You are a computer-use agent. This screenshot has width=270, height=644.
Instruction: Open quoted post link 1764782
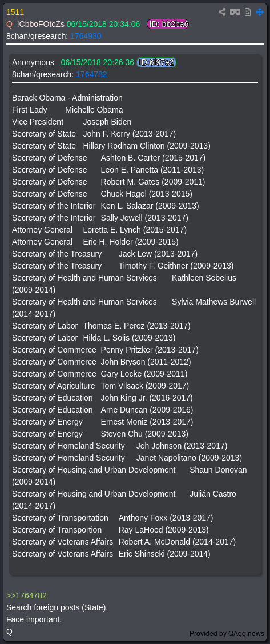click(91, 74)
